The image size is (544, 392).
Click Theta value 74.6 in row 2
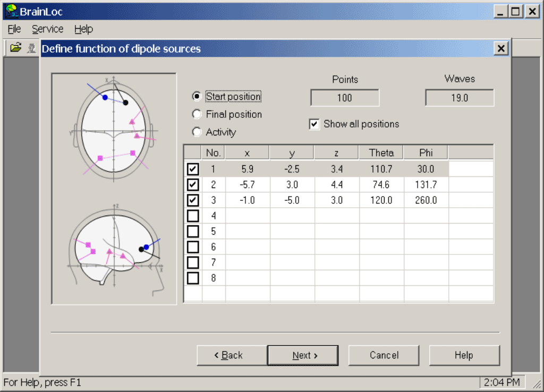tap(381, 184)
